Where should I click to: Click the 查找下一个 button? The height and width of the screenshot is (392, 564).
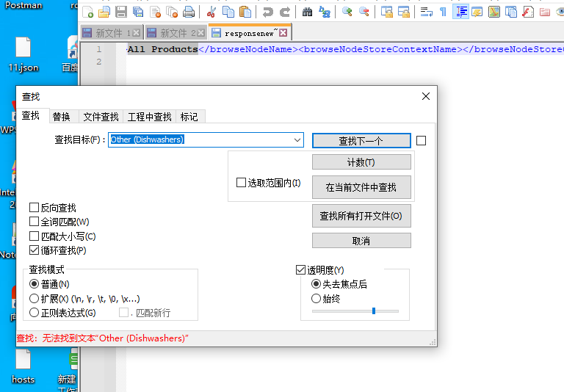pos(361,141)
